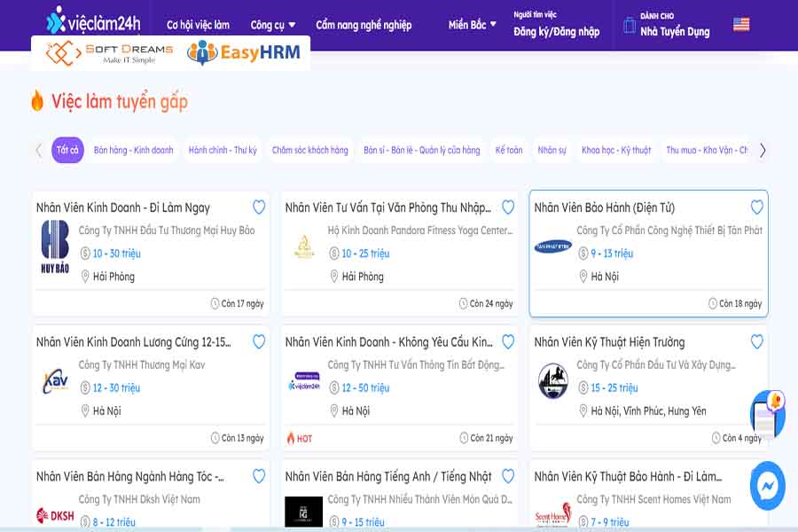Open the floating notification phone widget
The image size is (798, 532).
point(769,413)
